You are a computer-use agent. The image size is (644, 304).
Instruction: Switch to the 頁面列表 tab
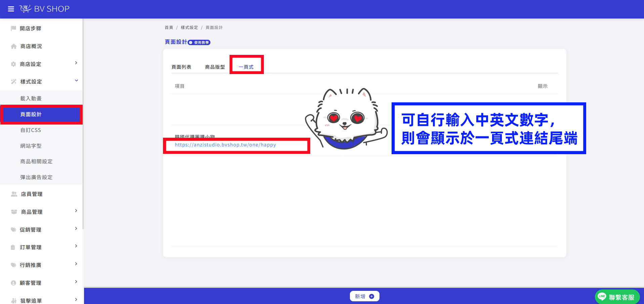[182, 67]
